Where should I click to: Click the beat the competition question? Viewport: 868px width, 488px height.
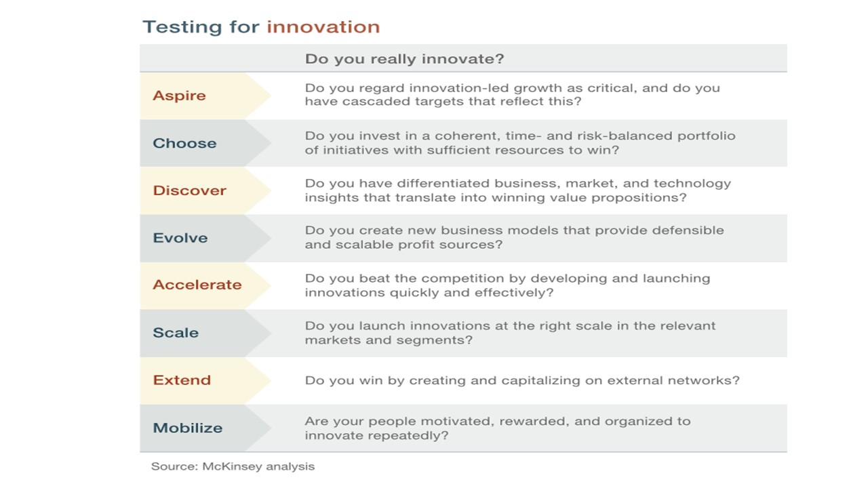tap(507, 285)
